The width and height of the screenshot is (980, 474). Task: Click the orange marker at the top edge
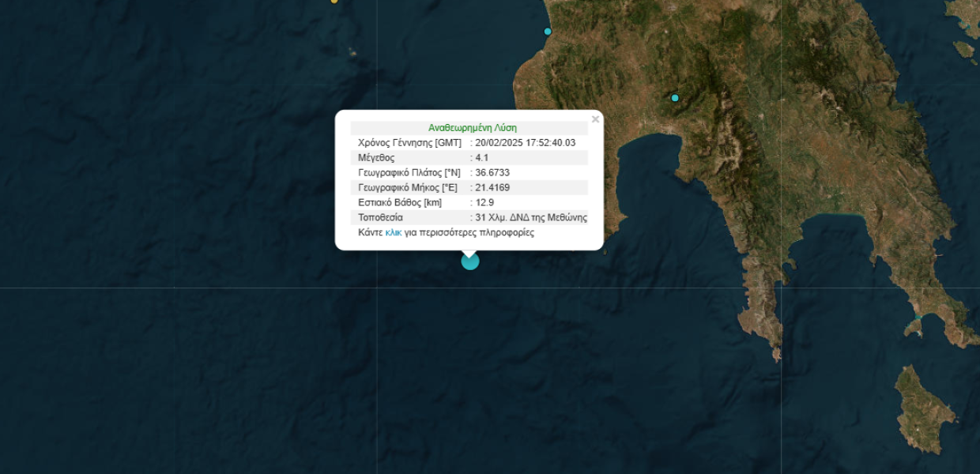334,1
